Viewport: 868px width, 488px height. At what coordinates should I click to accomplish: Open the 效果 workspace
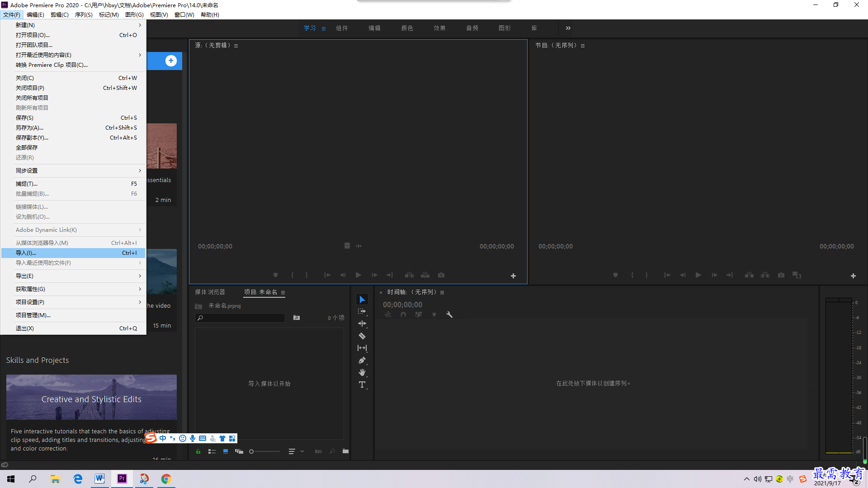point(439,28)
